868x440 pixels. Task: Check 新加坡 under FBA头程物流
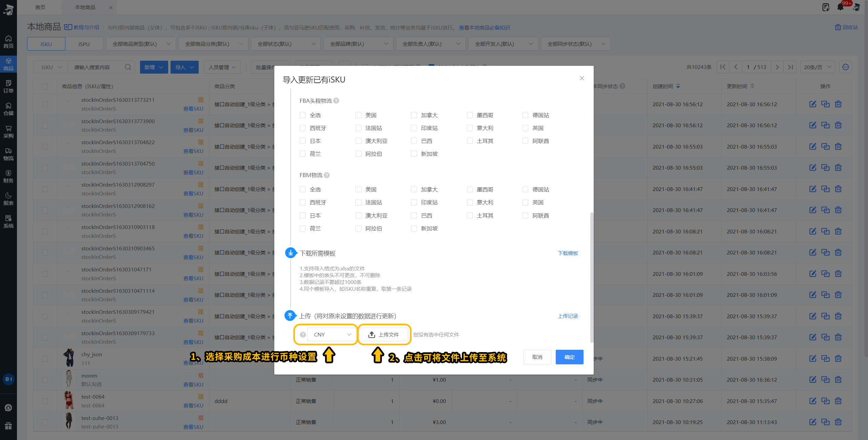tap(414, 154)
